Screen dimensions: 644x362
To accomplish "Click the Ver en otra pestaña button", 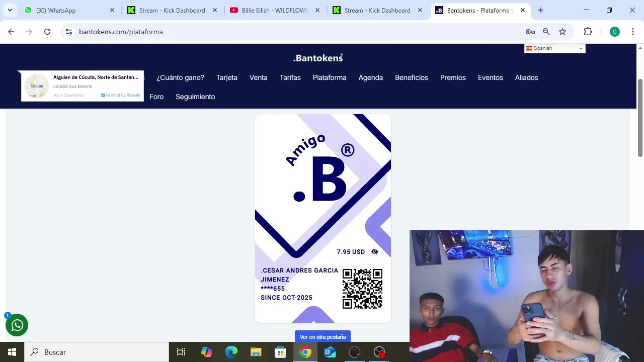I will click(x=323, y=337).
